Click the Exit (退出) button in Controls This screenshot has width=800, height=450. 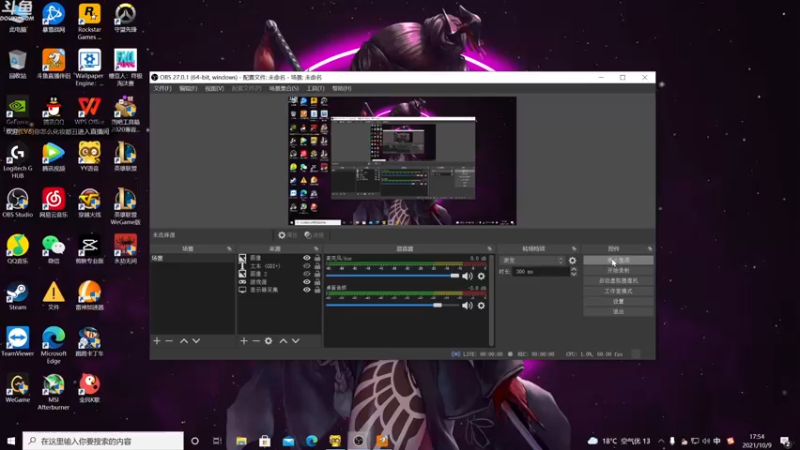(618, 311)
